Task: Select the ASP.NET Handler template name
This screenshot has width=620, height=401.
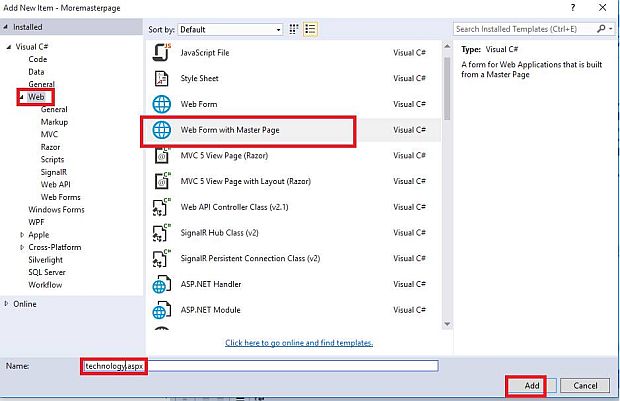Action: click(x=211, y=284)
